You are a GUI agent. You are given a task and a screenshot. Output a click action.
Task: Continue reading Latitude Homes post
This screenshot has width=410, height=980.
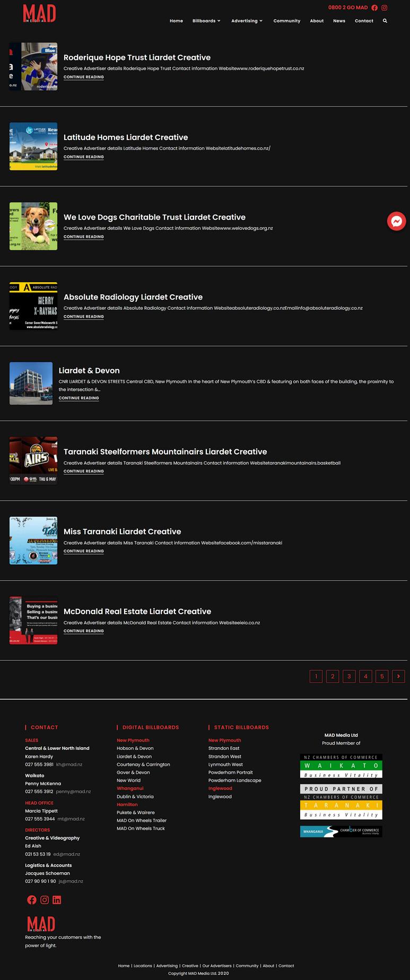pyautogui.click(x=84, y=157)
